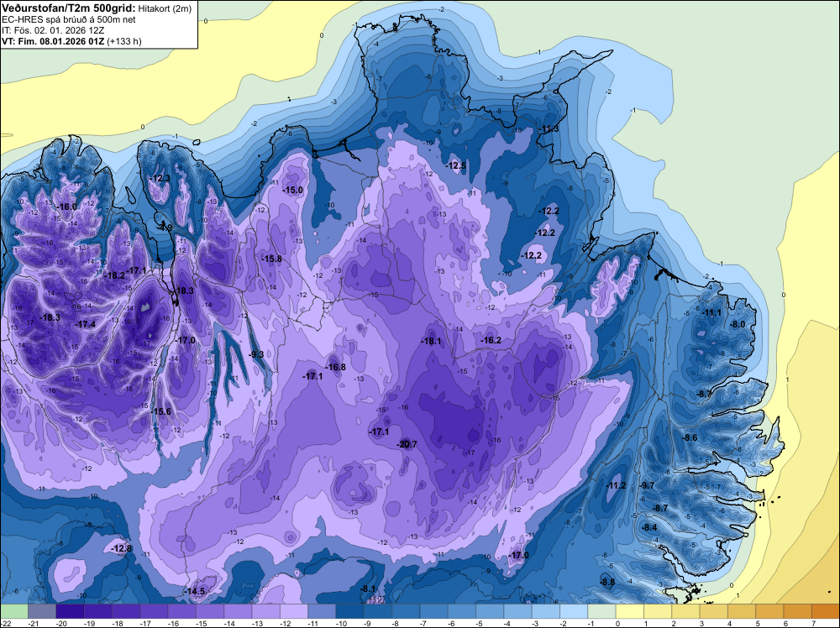Image resolution: width=840 pixels, height=628 pixels.
Task: Click the -11.1 temperature label
Action: pos(711,312)
